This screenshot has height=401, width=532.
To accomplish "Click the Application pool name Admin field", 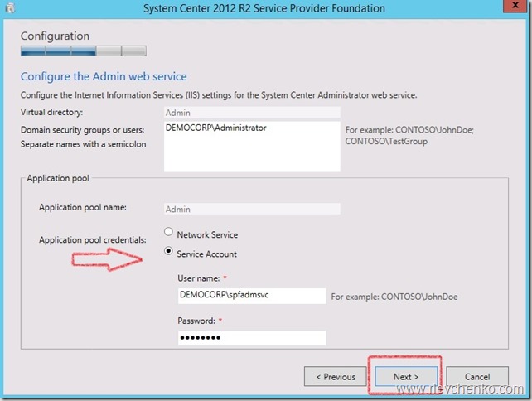I will (251, 209).
